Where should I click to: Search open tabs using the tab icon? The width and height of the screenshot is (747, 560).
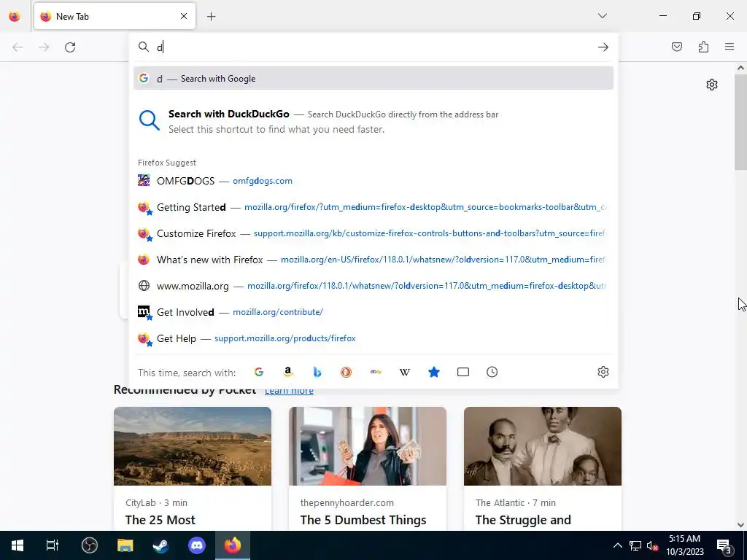463,372
